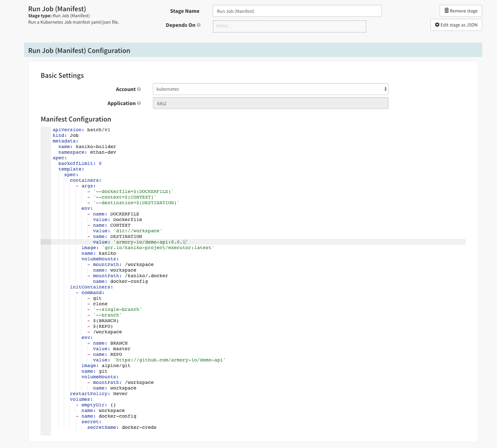The image size is (497, 448).
Task: Click the backoffLimit line in the manifest editor
Action: 80,163
